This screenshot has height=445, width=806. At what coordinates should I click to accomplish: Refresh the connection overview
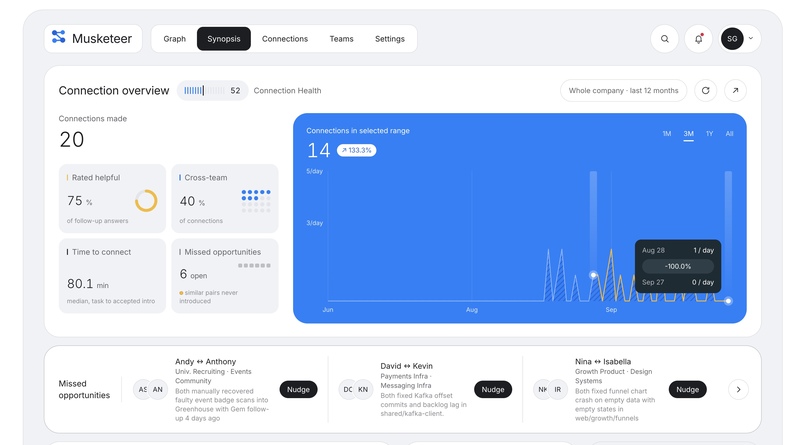706,90
